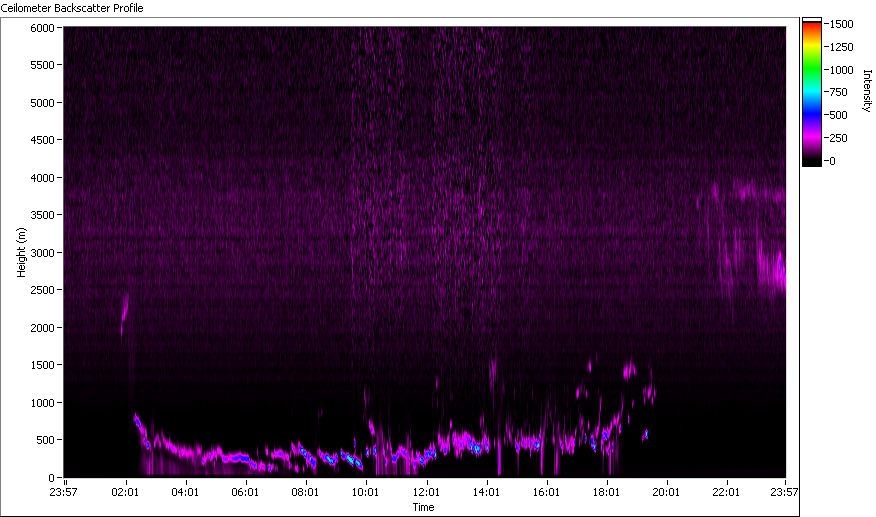The height and width of the screenshot is (517, 876).
Task: Click the 10:01 time axis label
Action: (x=365, y=492)
